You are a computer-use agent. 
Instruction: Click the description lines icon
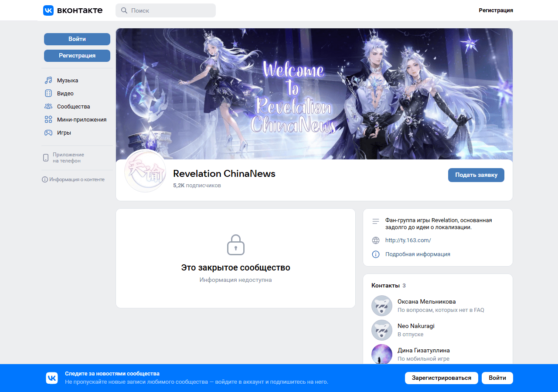(376, 222)
